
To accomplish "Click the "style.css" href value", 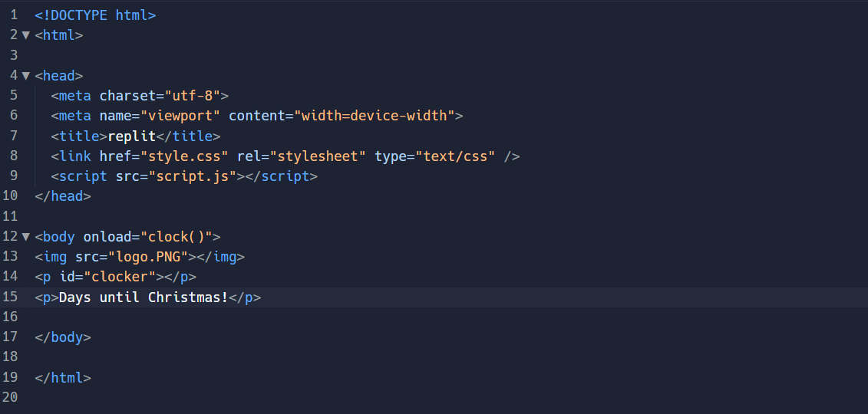I will 188,156.
